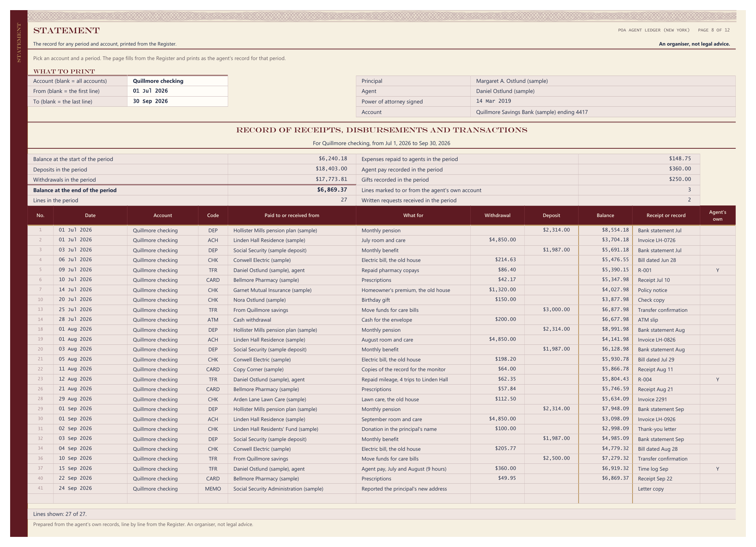Click MEMO code cell on 24 Sep

click(213, 489)
